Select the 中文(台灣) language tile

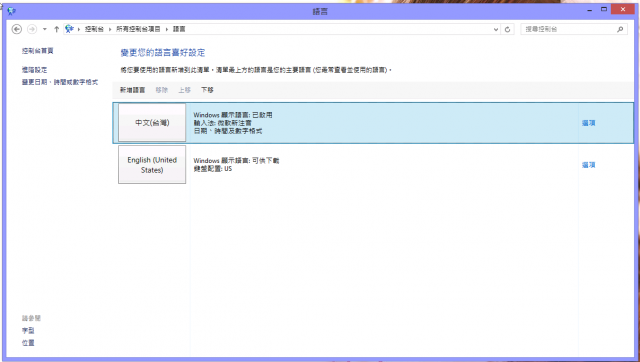click(152, 122)
